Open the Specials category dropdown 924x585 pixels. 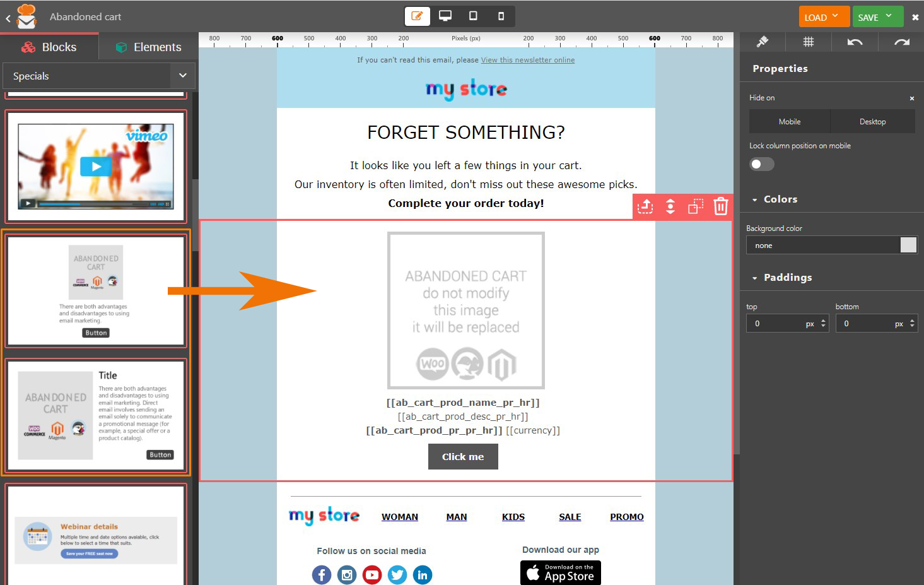click(x=99, y=76)
